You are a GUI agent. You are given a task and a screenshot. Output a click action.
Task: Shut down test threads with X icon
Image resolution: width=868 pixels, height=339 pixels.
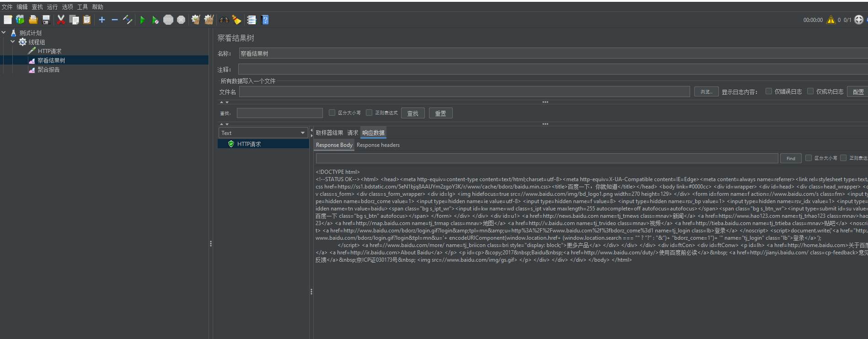pyautogui.click(x=181, y=20)
